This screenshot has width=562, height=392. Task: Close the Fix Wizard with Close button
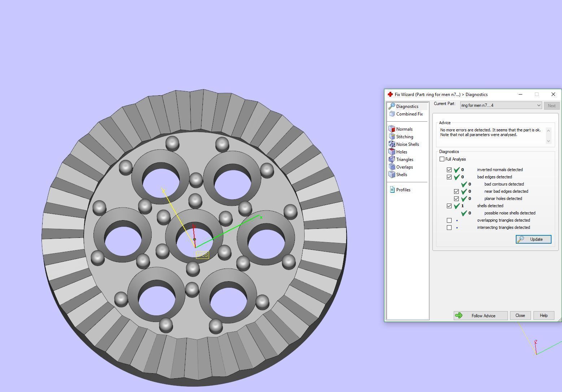coord(520,315)
